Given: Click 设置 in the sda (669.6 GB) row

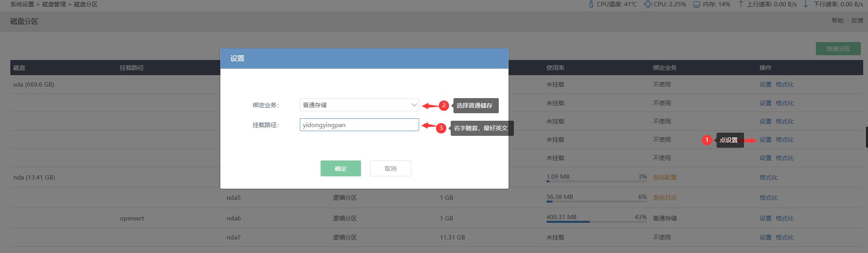Looking at the screenshot, I should (x=765, y=85).
